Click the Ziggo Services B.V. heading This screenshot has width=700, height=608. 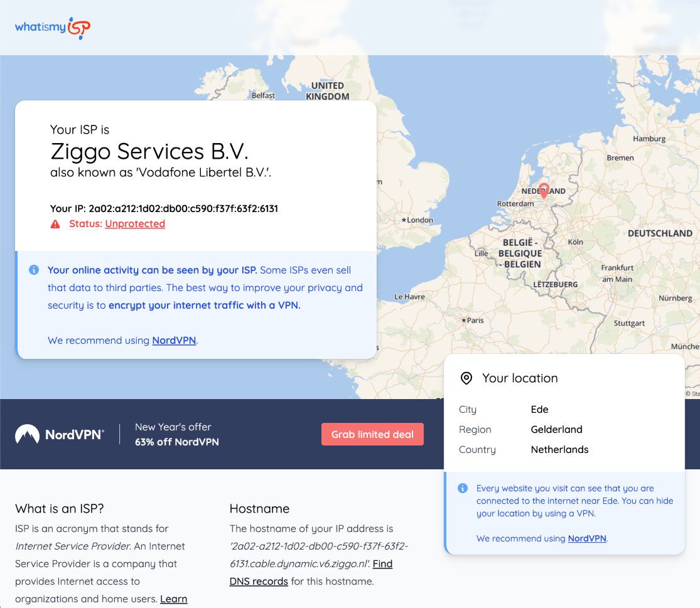149,151
